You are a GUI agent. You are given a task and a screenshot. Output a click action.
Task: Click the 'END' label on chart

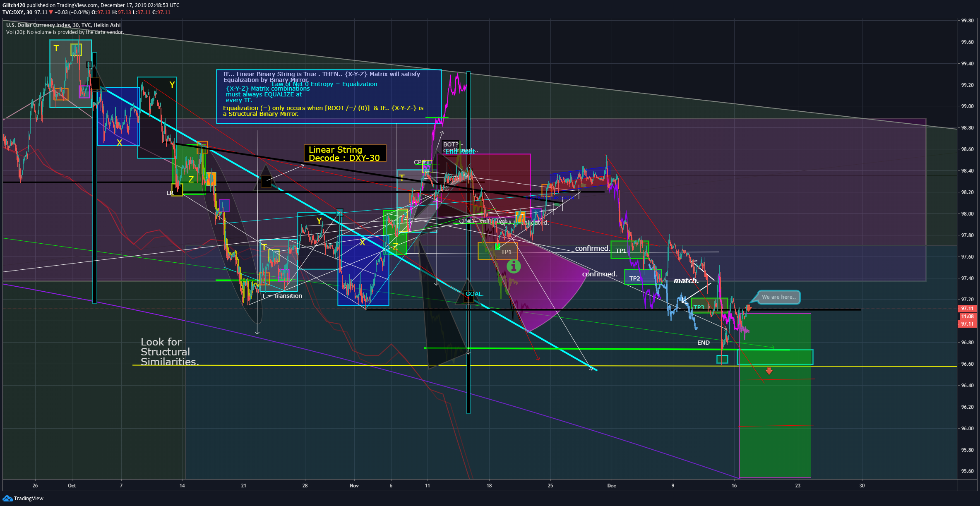coord(704,343)
